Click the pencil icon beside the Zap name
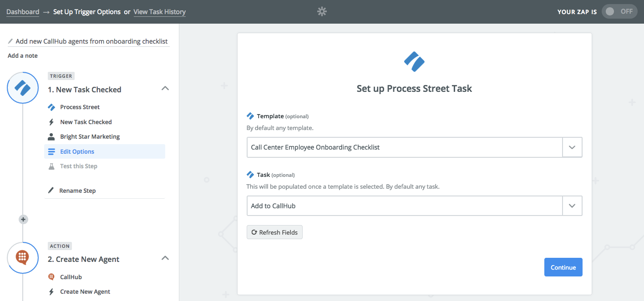Image resolution: width=644 pixels, height=301 pixels. click(x=10, y=41)
